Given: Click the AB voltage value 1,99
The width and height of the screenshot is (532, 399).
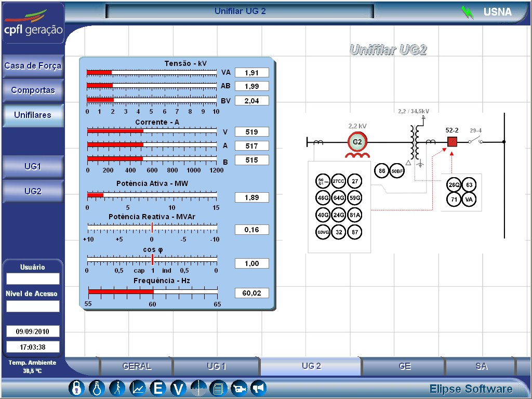Looking at the screenshot, I should pos(252,86).
